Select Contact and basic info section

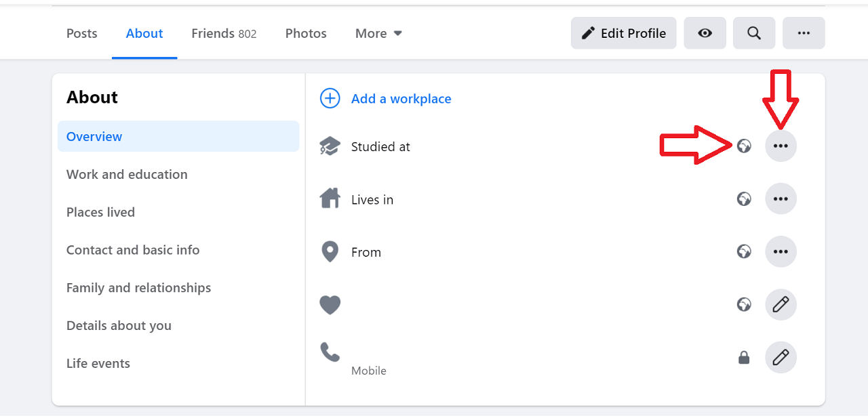coord(133,250)
